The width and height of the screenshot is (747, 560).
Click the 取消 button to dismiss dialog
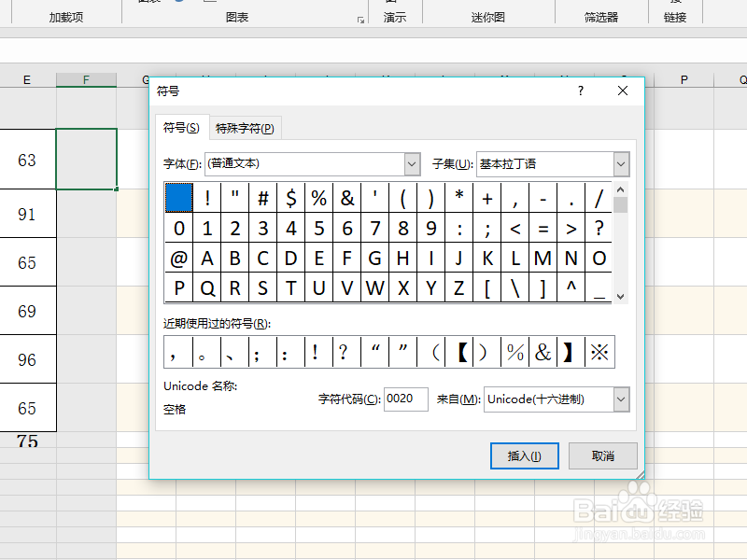[602, 455]
